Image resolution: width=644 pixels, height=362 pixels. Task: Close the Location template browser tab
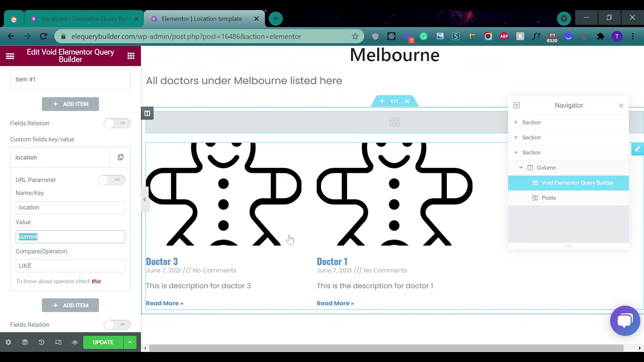click(257, 19)
